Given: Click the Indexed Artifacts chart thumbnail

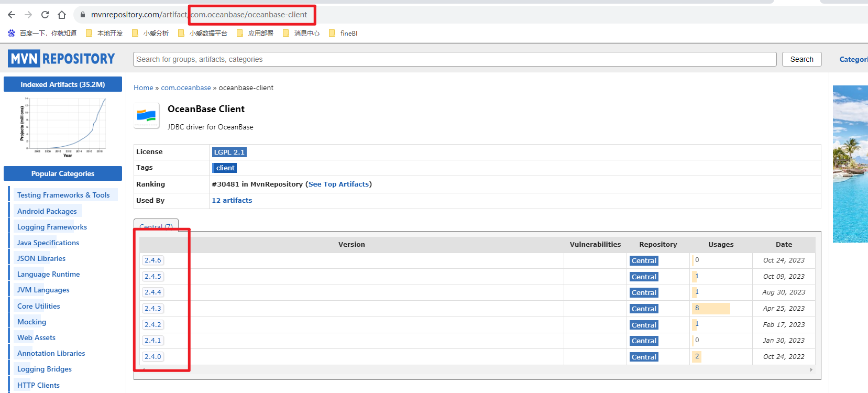Looking at the screenshot, I should [x=63, y=127].
